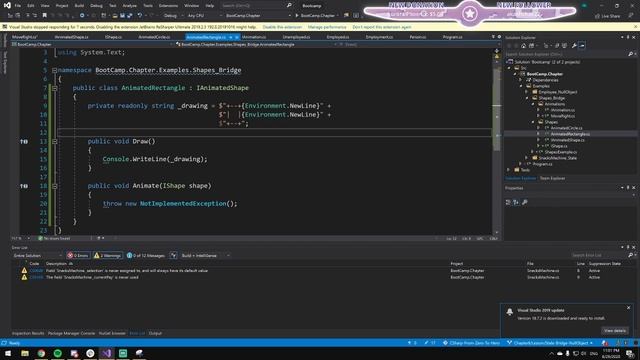The image size is (640, 360).
Task: Switch to the Output tab
Action: tap(155, 333)
